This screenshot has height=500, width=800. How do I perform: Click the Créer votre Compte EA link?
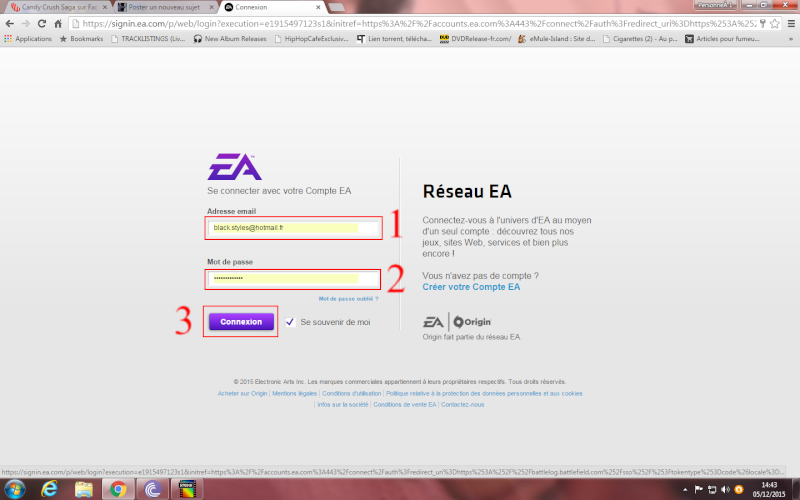[x=471, y=287]
